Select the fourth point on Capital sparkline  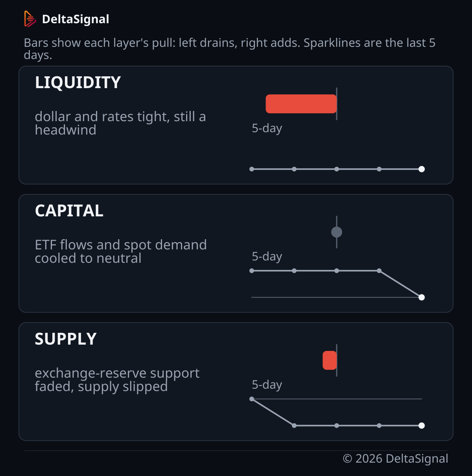(379, 271)
